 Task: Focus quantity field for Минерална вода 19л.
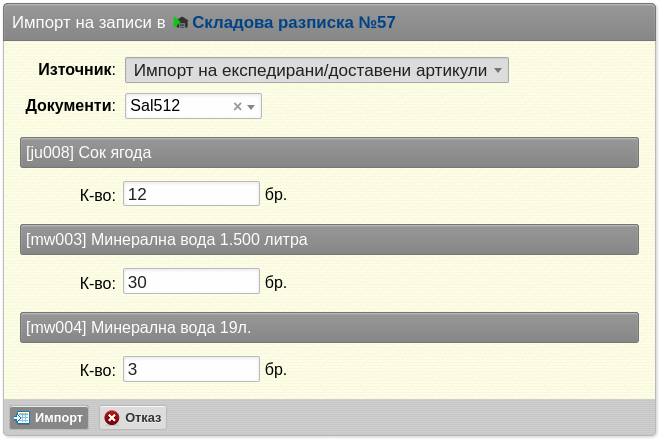coord(191,369)
